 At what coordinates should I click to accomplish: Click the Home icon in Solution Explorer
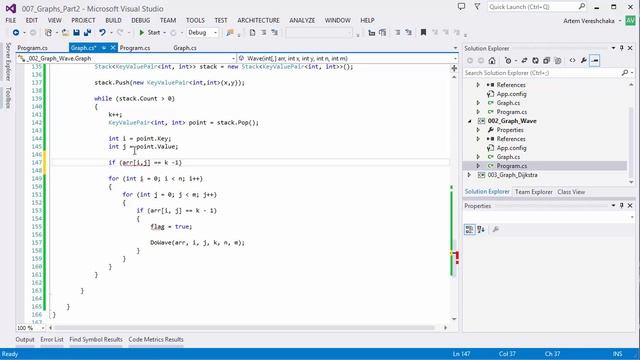click(x=492, y=60)
